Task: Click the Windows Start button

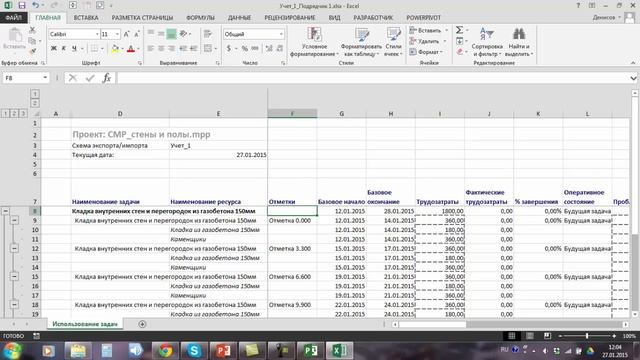Action: tap(12, 351)
